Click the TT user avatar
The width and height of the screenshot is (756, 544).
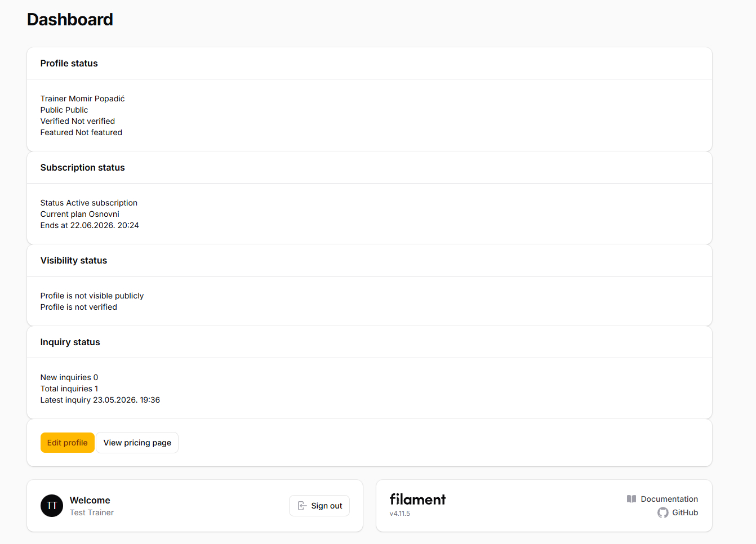point(52,506)
